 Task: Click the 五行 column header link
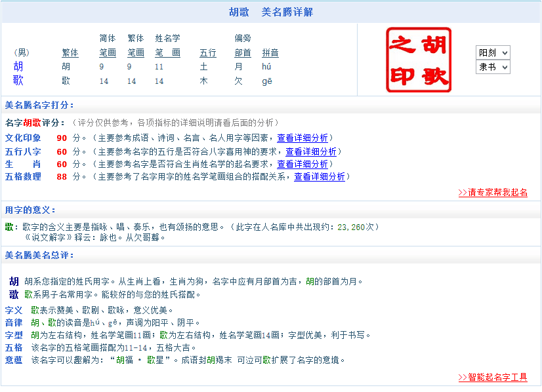208,53
